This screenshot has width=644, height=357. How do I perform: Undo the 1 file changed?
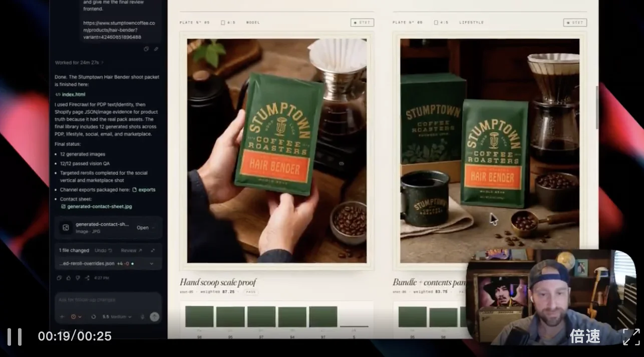pos(103,250)
